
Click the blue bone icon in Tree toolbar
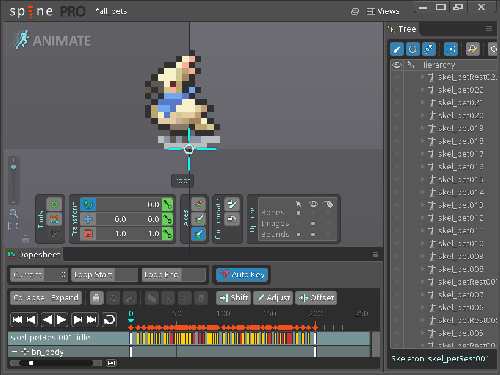[x=428, y=49]
